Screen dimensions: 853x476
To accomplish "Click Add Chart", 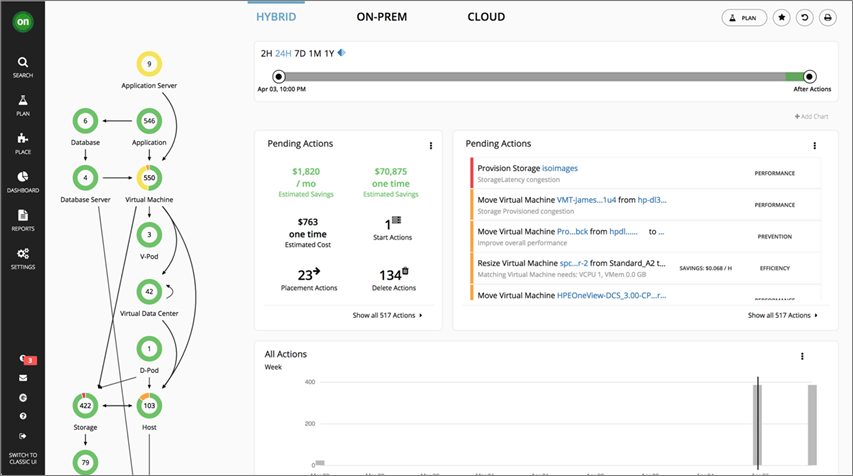I will pos(811,116).
